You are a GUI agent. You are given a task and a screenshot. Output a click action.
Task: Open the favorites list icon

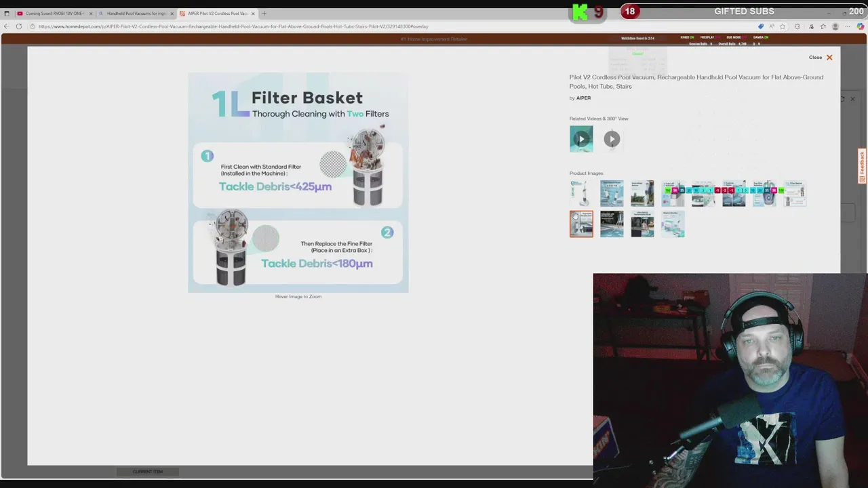tap(823, 26)
